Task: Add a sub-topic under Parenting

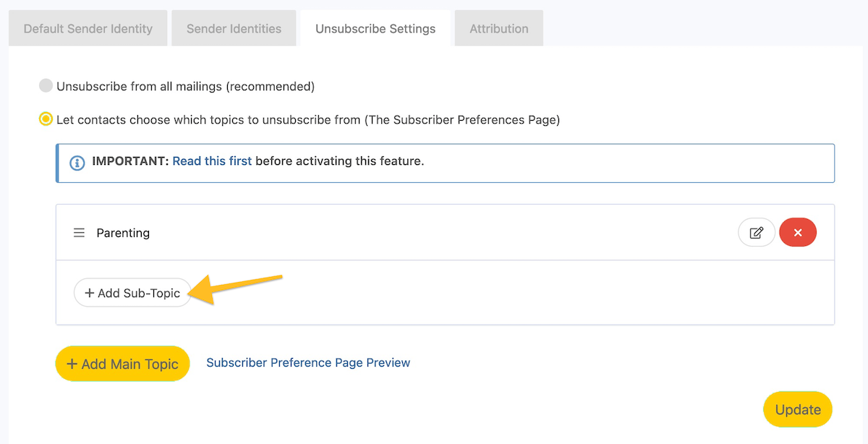Action: coord(132,293)
